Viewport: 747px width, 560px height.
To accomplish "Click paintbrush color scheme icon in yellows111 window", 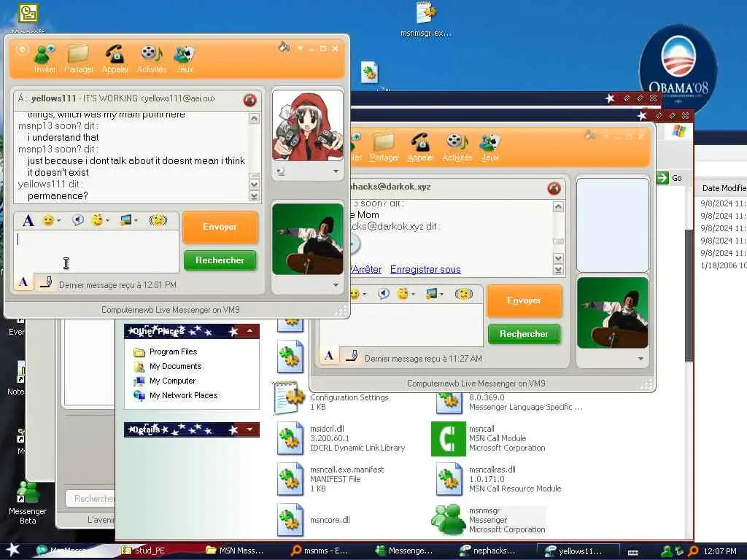I will [284, 47].
